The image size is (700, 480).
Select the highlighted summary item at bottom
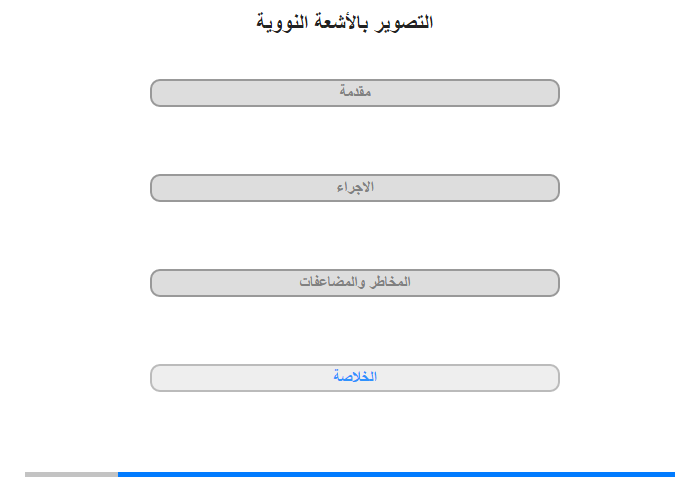[x=355, y=378]
